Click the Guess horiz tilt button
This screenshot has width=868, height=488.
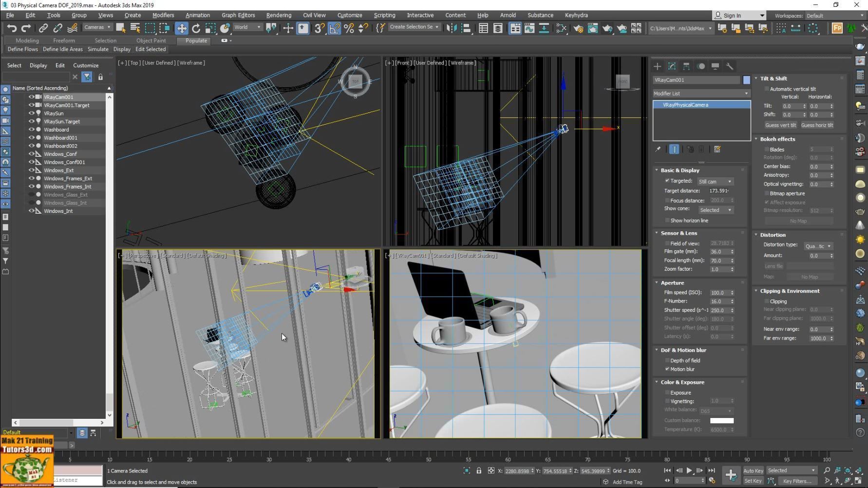pos(817,125)
